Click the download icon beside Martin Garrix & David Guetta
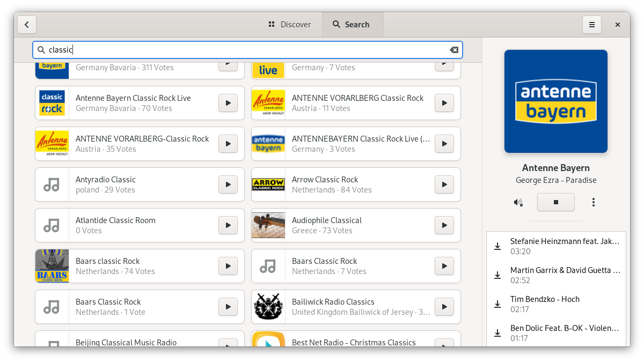Viewport: 644px width, 362px height. coord(497,275)
